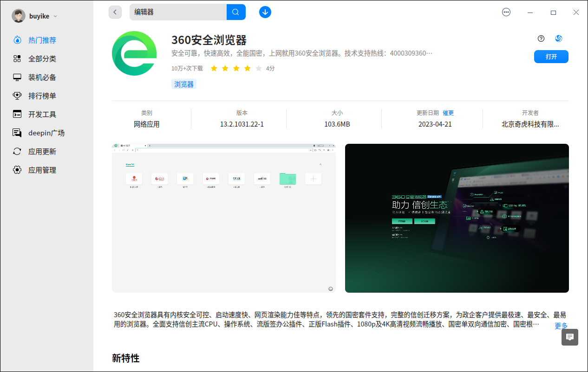The height and width of the screenshot is (372, 588).
Task: Expand description with the 更多 link
Action: point(560,326)
